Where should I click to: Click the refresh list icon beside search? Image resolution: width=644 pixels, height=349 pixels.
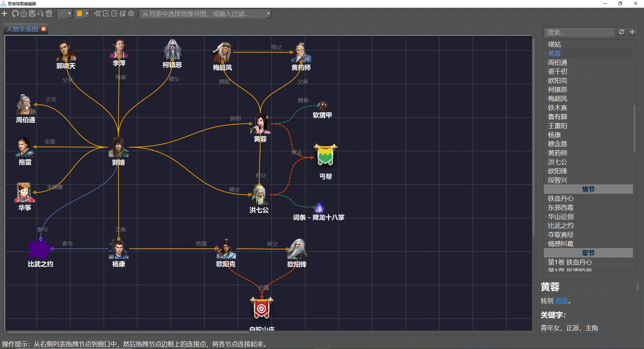pyautogui.click(x=622, y=32)
